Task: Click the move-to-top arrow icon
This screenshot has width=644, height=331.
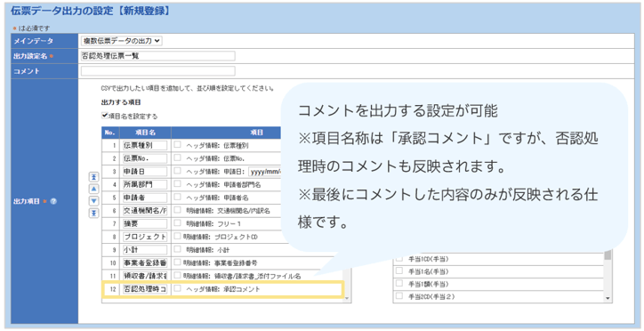Action: coord(93,177)
